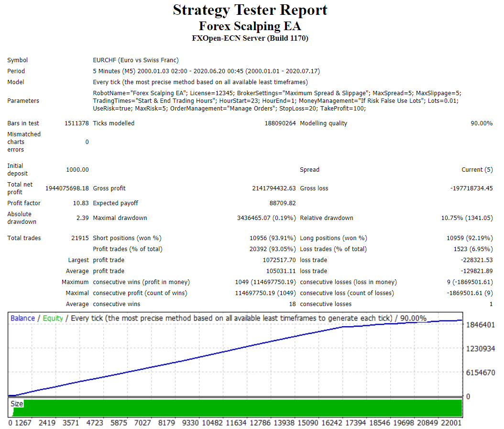
Task: Click the FXOpen-ECN Server build text
Action: click(250, 38)
